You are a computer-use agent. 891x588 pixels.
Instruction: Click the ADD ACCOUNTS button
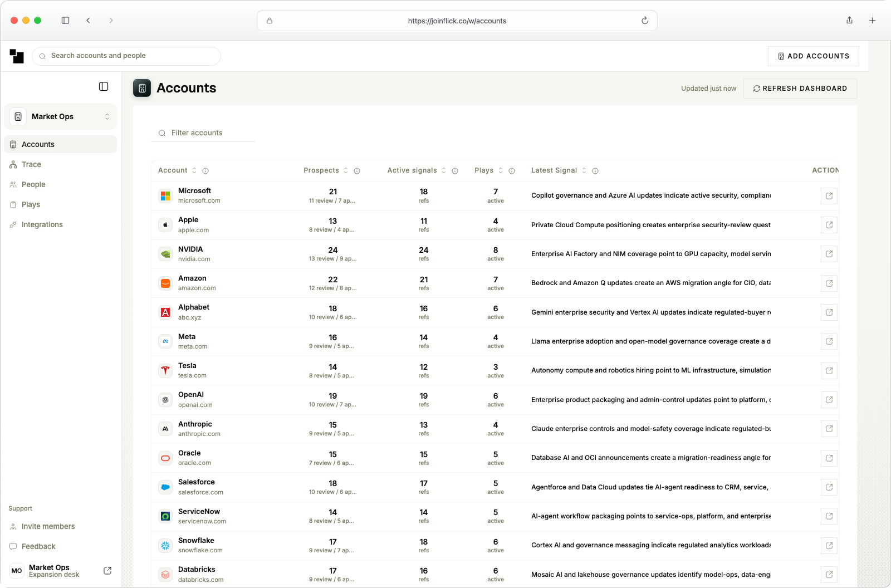[814, 56]
